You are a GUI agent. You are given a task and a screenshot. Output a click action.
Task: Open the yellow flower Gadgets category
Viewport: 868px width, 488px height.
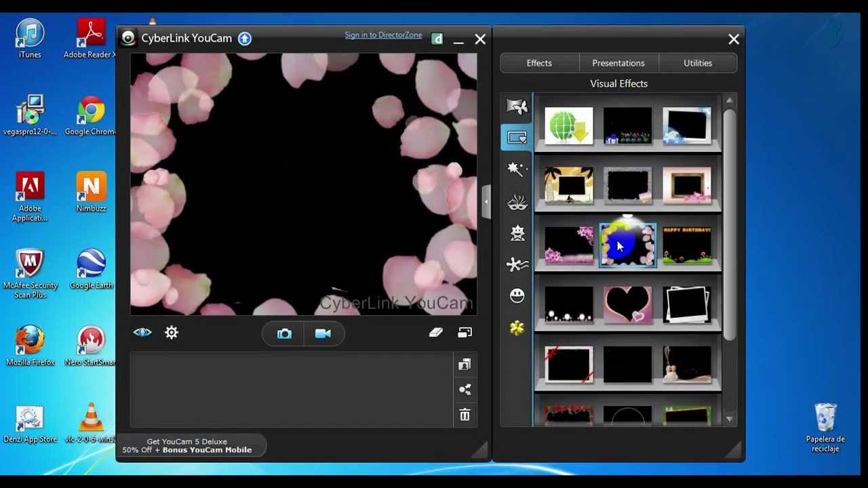coord(517,329)
